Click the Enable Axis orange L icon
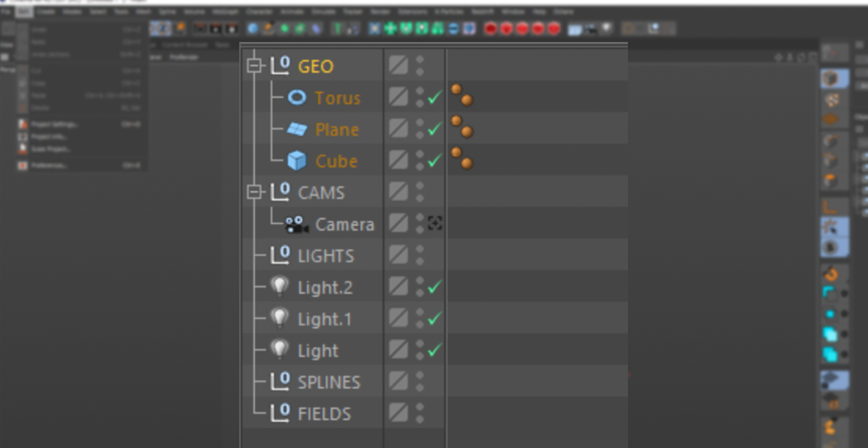The image size is (868, 448). click(x=830, y=208)
